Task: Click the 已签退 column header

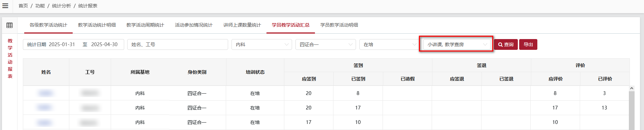Action: (506, 79)
